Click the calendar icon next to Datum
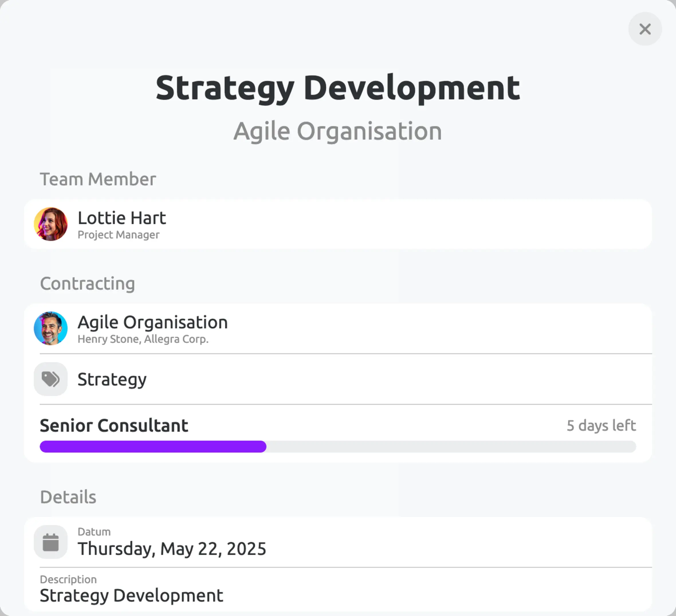 (x=51, y=542)
